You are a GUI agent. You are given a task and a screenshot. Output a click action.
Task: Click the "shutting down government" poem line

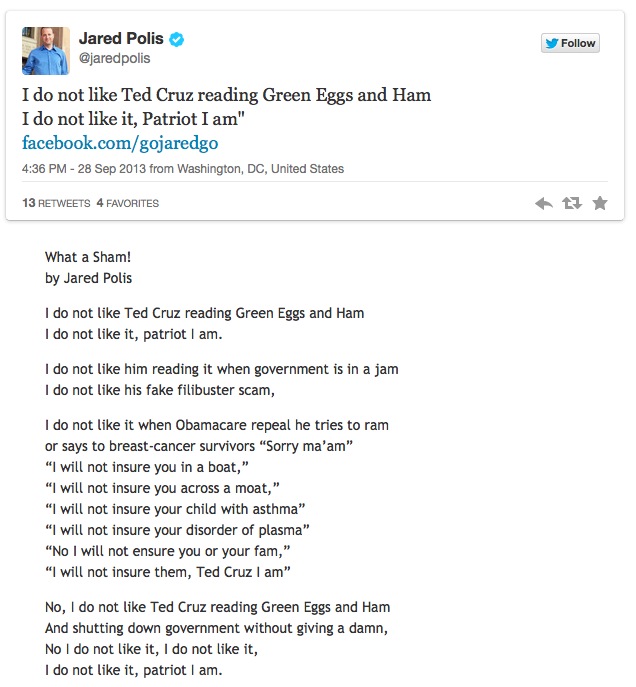point(216,628)
